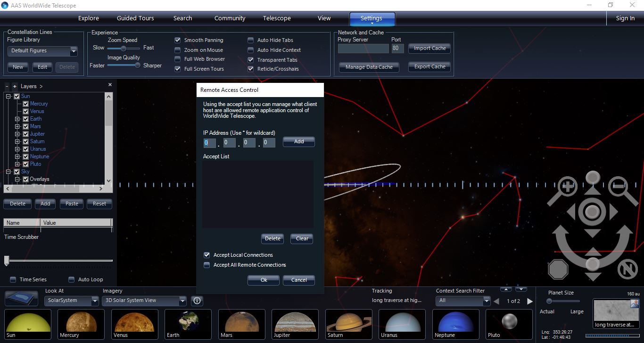The width and height of the screenshot is (644, 343).
Task: Open the Telescope tab
Action: pyautogui.click(x=277, y=18)
